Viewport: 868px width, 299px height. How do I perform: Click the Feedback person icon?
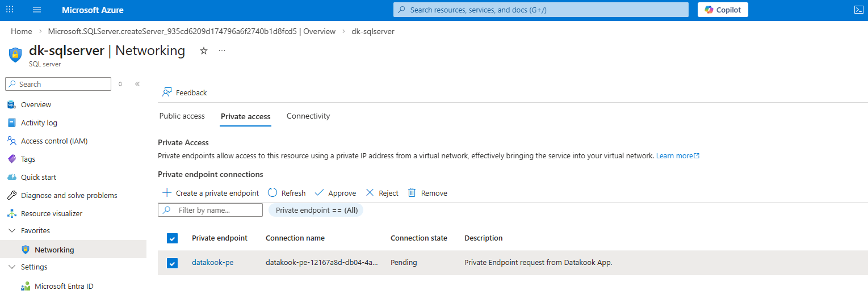[x=167, y=92]
